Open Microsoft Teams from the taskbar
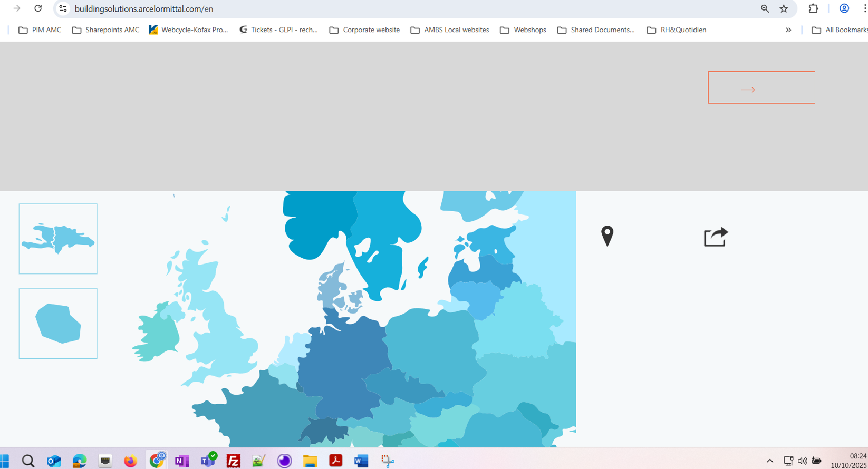 click(208, 460)
